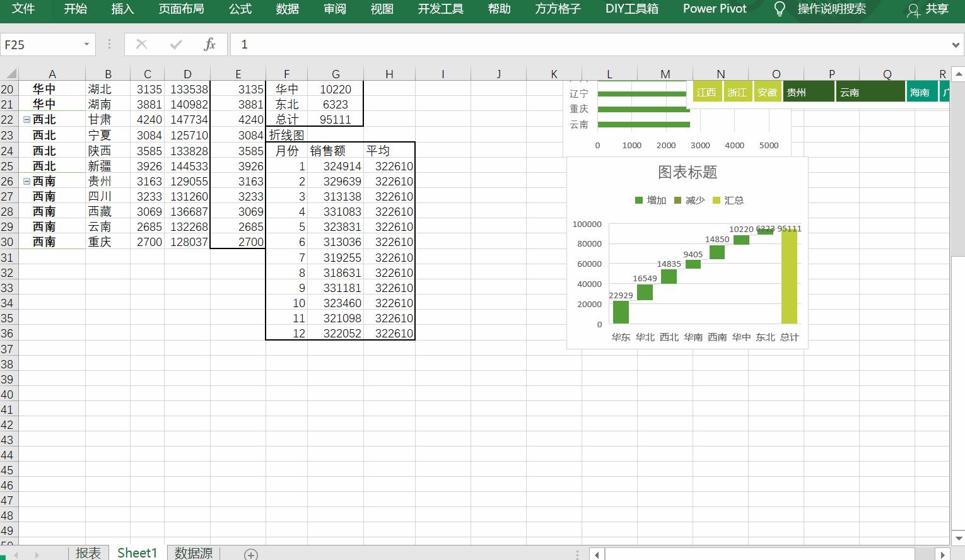Select the 海南 slicer button
Screen dimensions: 965x560
point(921,92)
